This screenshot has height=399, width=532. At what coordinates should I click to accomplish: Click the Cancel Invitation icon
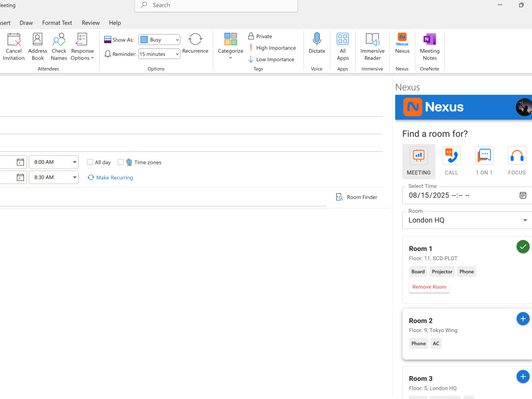pyautogui.click(x=14, y=47)
